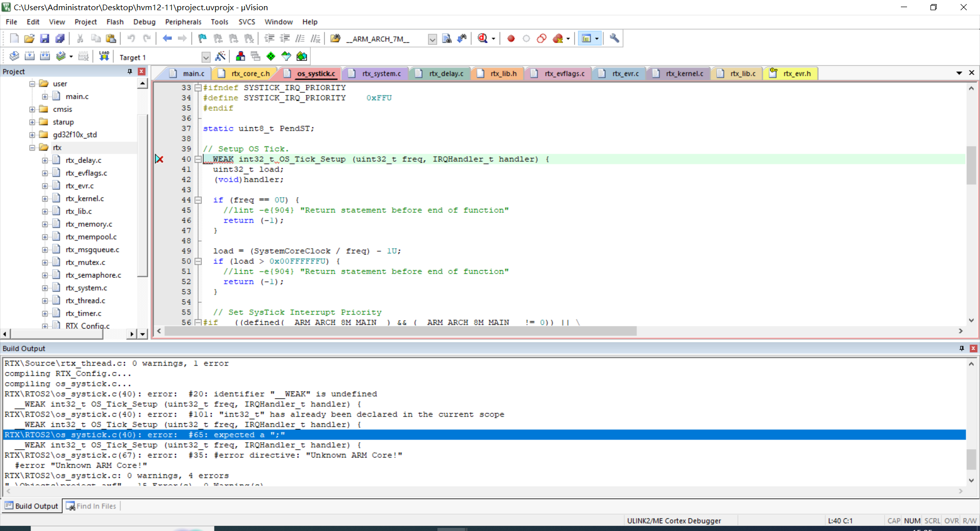Open Configuration with the wrench icon
Screen dimensions: 980x531
[x=615, y=38]
